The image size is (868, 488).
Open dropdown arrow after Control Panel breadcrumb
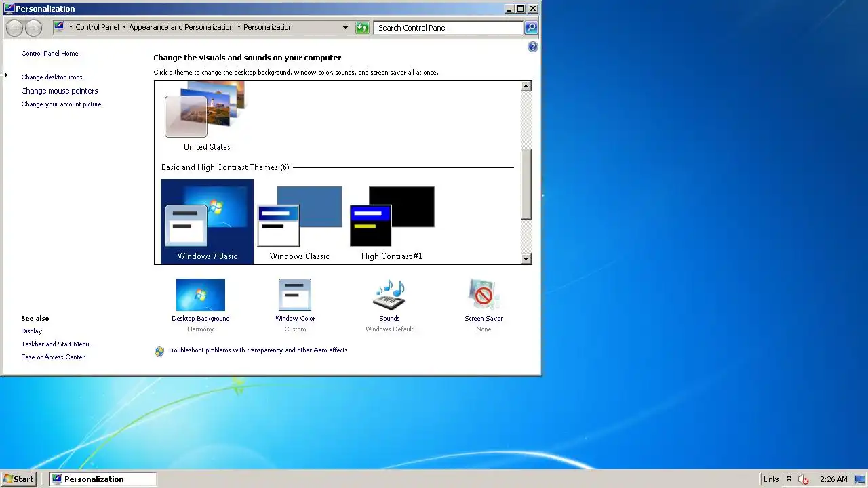coord(124,28)
